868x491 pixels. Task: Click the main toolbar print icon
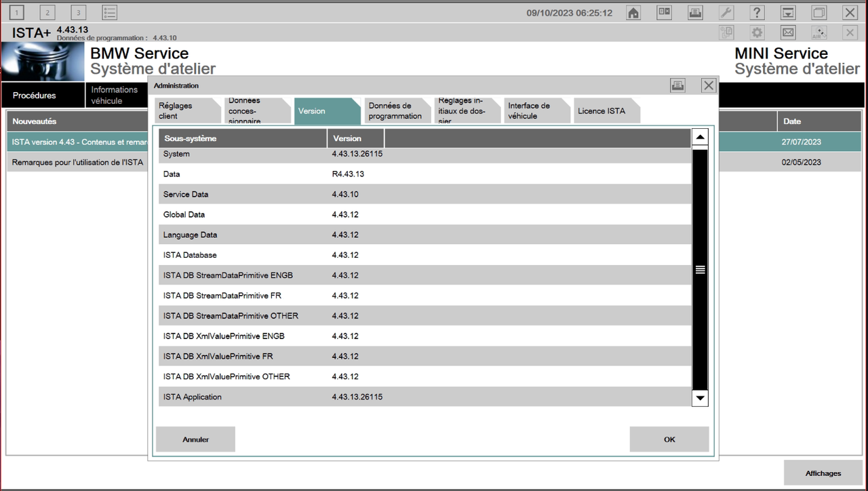click(695, 13)
